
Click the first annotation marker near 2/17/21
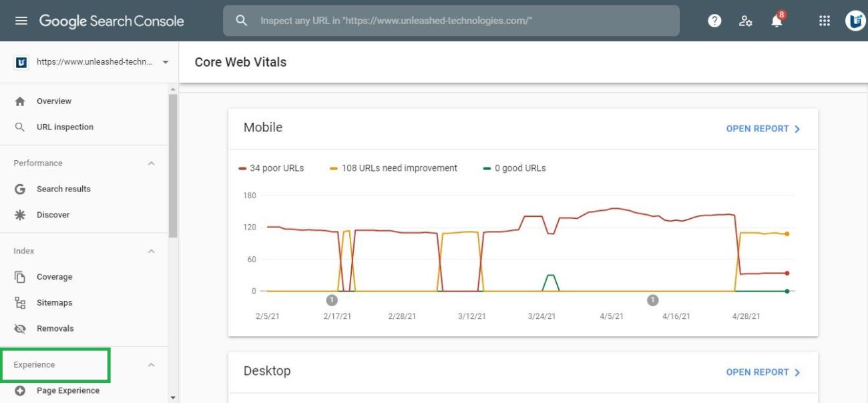tap(331, 300)
